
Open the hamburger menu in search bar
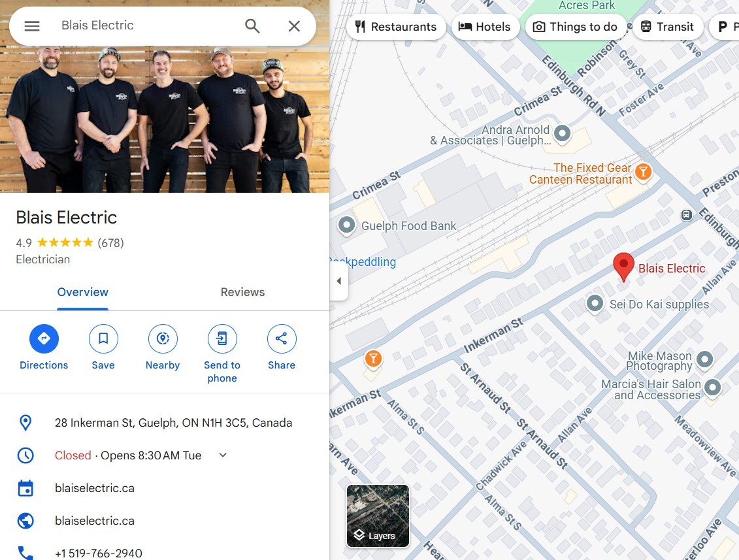[32, 26]
